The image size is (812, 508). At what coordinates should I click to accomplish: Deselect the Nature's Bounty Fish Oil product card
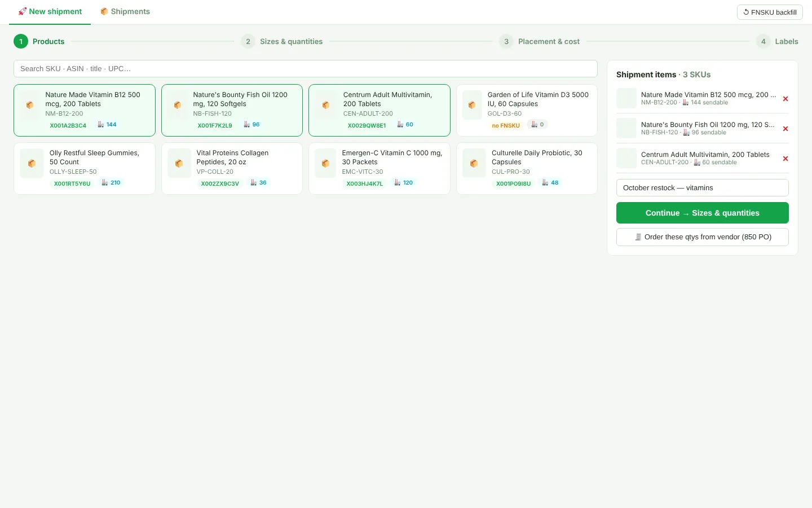tap(232, 110)
